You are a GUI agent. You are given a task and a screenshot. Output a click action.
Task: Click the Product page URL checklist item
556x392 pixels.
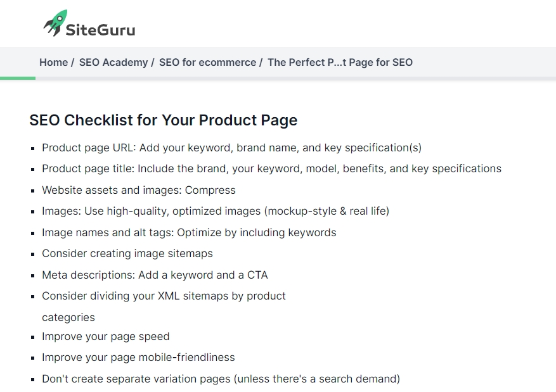[x=231, y=148]
